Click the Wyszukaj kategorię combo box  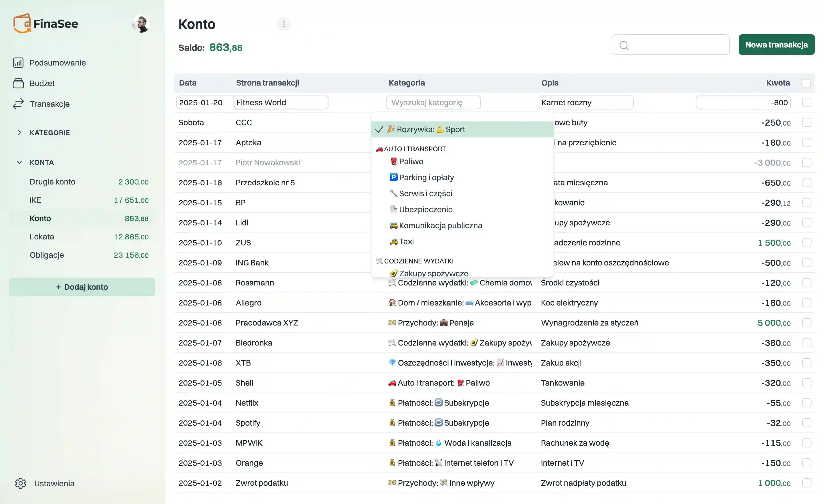click(x=433, y=102)
